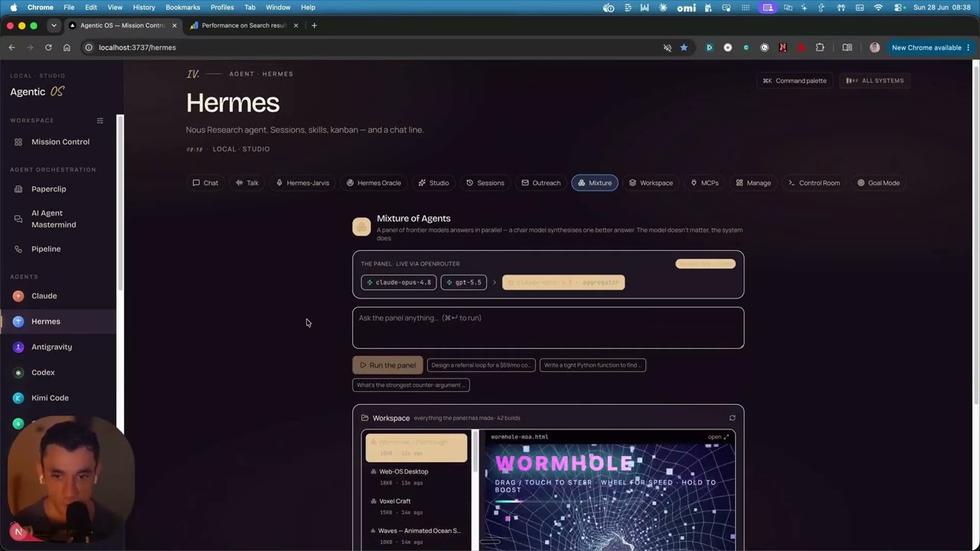Click New Chrome available update button
The height and width of the screenshot is (551, 980).
[931, 47]
